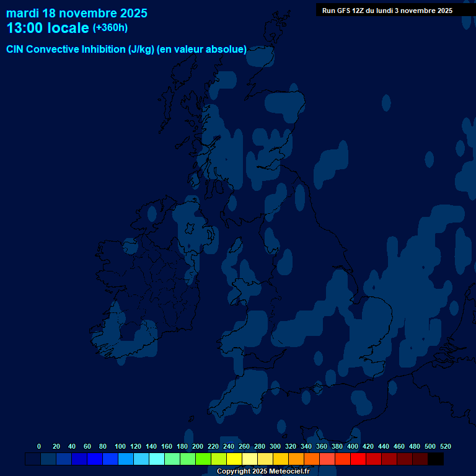Click the Run GFS 12Z header label
The height and width of the screenshot is (476, 476).
pos(387,11)
